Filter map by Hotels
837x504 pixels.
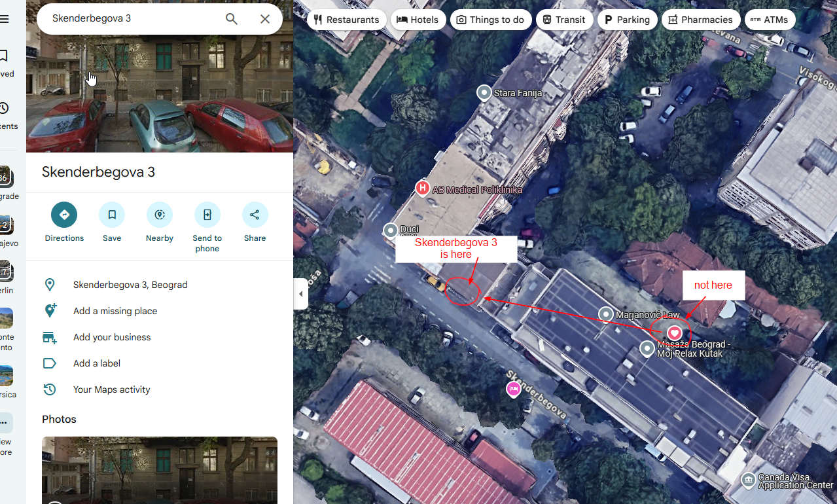click(418, 20)
